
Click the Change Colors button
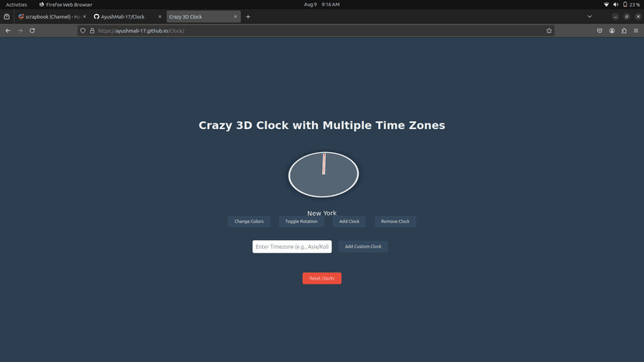pos(249,221)
